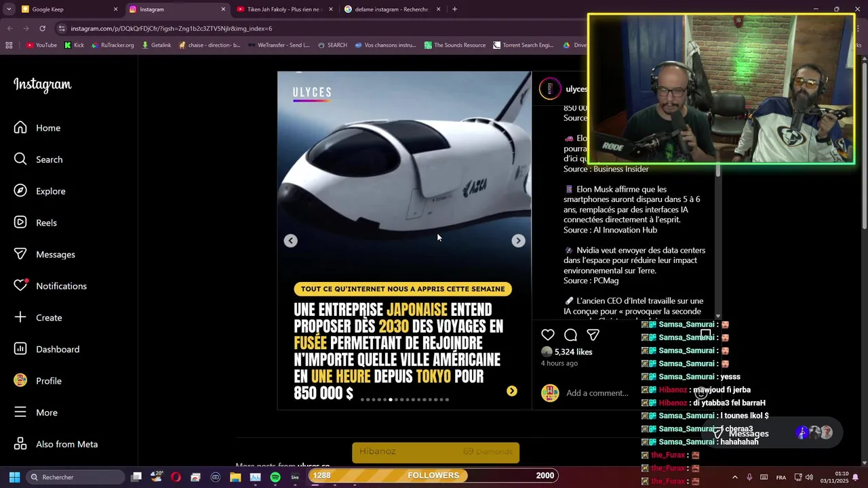Image resolution: width=868 pixels, height=488 pixels.
Task: Click the Add a comment field
Action: point(597,393)
